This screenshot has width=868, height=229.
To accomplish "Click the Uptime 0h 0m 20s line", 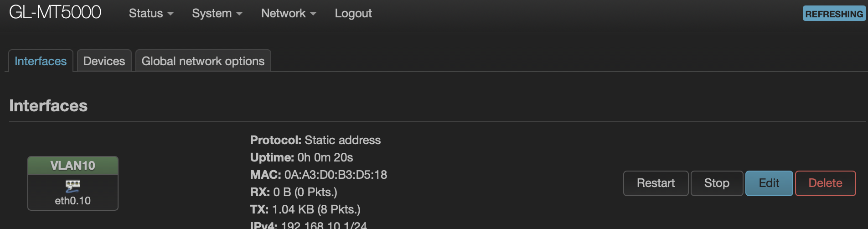I will (302, 157).
